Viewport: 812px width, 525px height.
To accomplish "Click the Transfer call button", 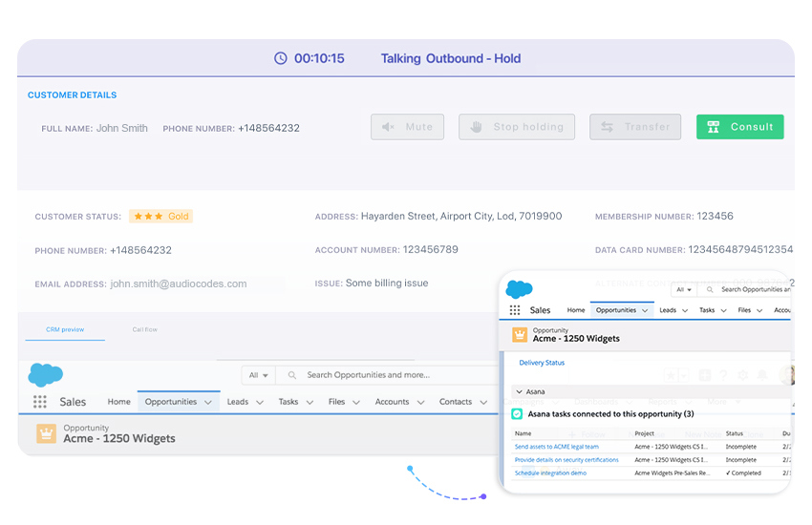I will pyautogui.click(x=635, y=127).
